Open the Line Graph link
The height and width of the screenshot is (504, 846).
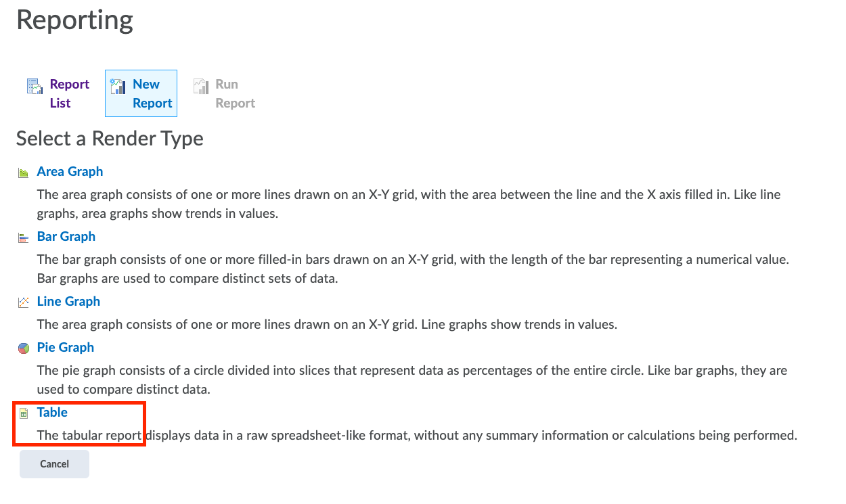tap(68, 301)
